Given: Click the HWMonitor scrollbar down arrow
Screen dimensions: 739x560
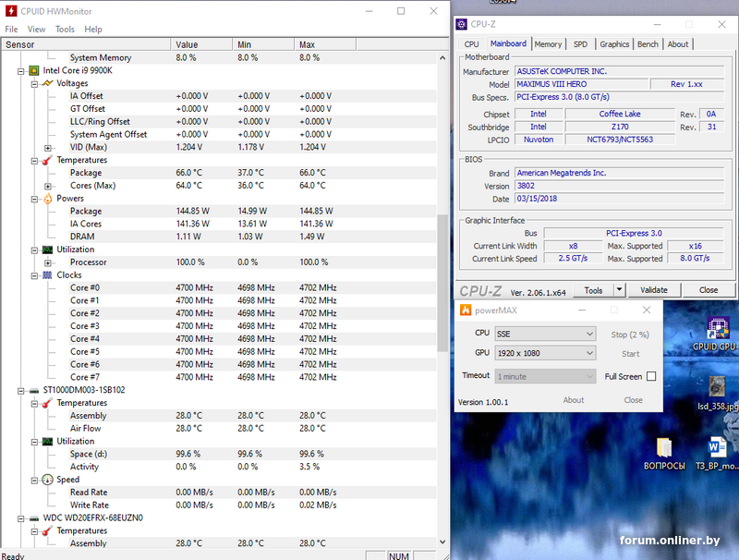Looking at the screenshot, I should coord(442,542).
